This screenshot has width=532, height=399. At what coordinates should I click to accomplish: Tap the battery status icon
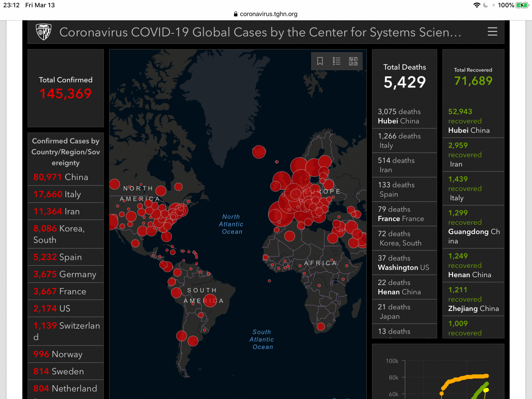coord(522,5)
